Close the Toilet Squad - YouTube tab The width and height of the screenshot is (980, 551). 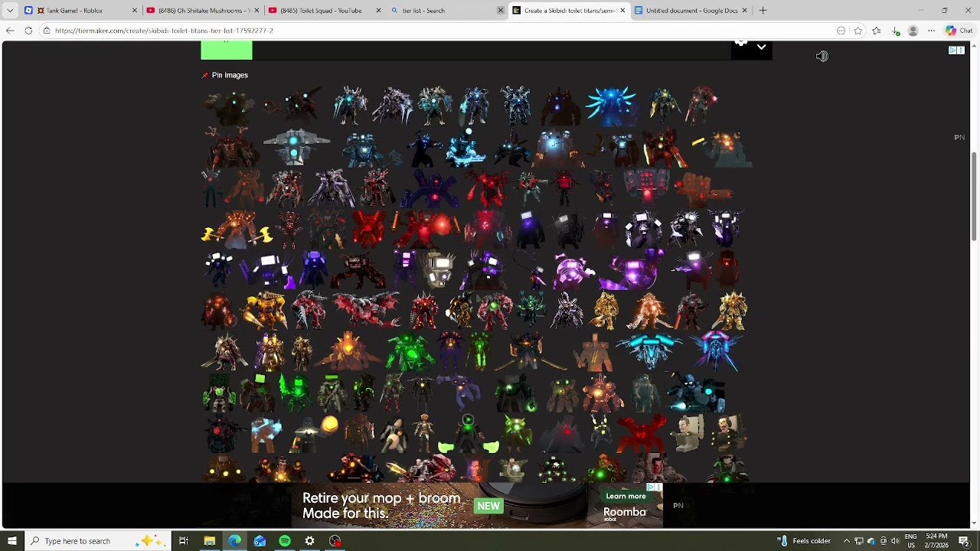[379, 11]
